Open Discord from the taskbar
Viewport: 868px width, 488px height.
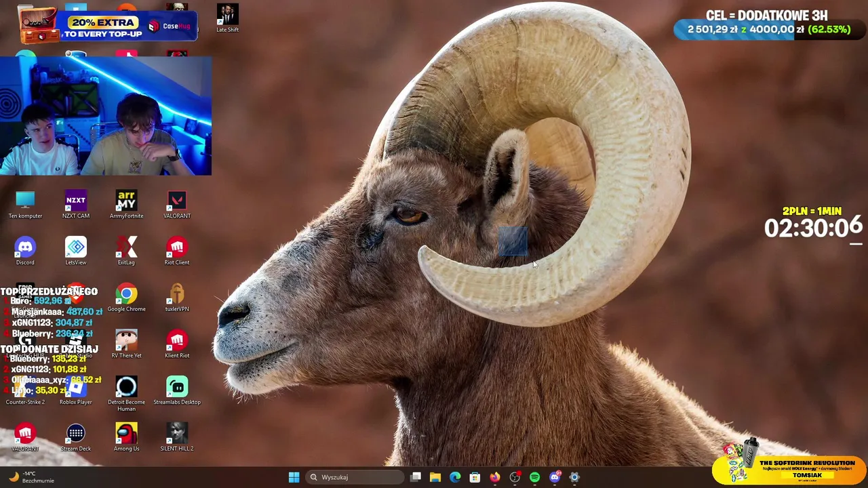(555, 477)
